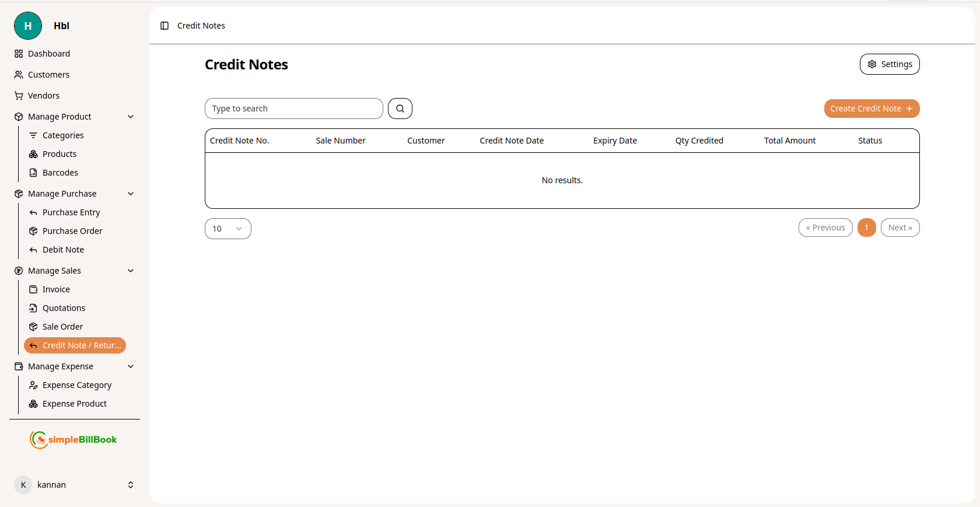This screenshot has height=507, width=980.
Task: Click the simpleBillBook logo
Action: coord(73,439)
